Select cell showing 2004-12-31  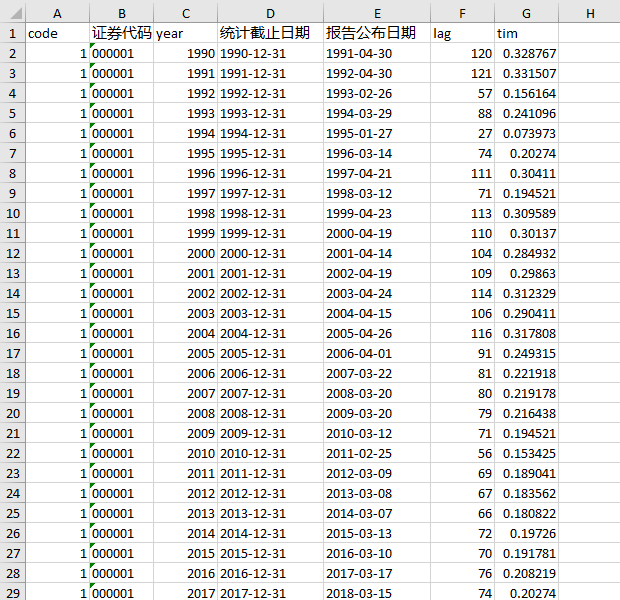[270, 333]
